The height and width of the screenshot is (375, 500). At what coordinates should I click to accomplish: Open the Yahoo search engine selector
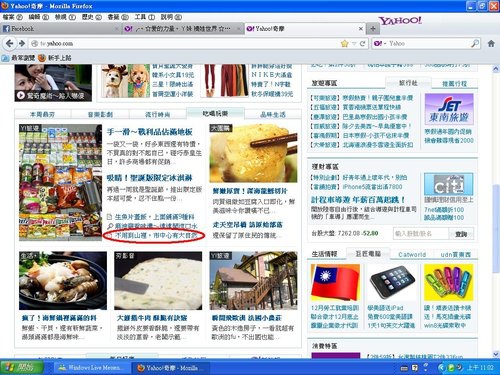[x=380, y=43]
